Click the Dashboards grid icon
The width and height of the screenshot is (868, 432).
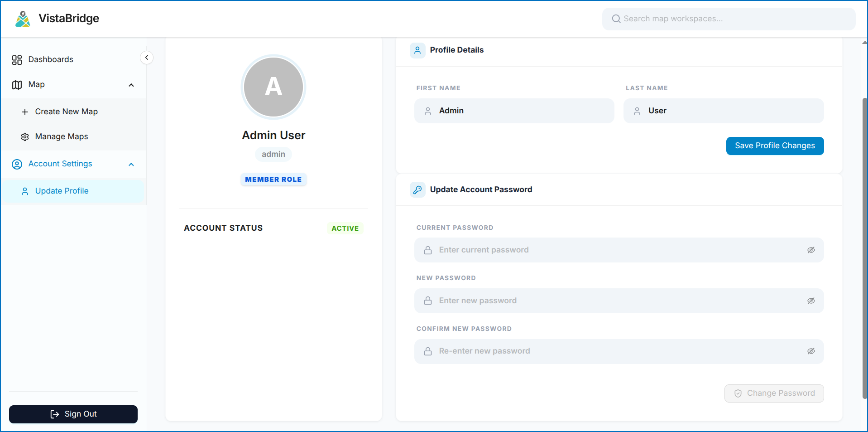point(17,60)
